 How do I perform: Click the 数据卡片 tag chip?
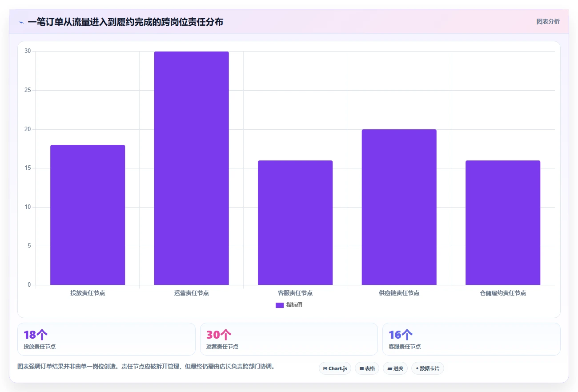coord(428,368)
